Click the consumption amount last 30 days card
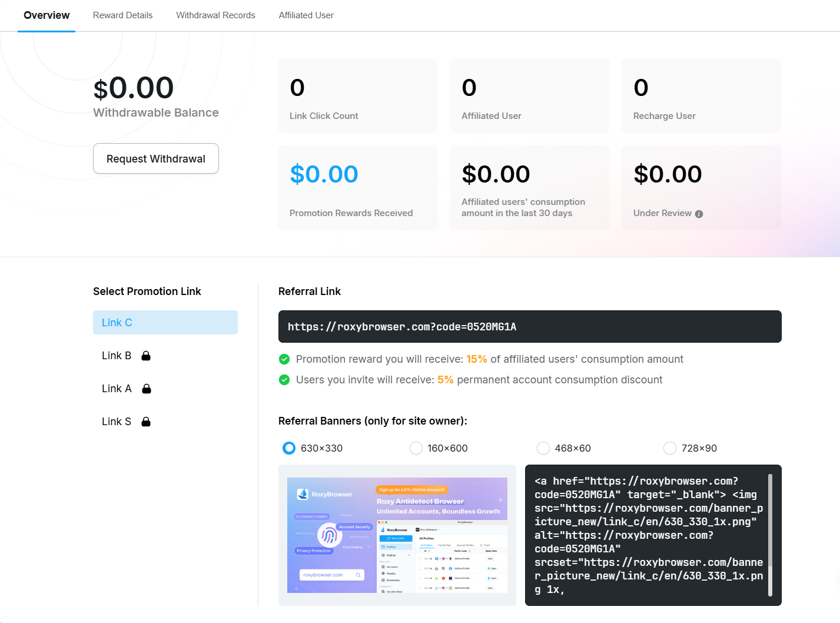The image size is (840, 623). [530, 187]
